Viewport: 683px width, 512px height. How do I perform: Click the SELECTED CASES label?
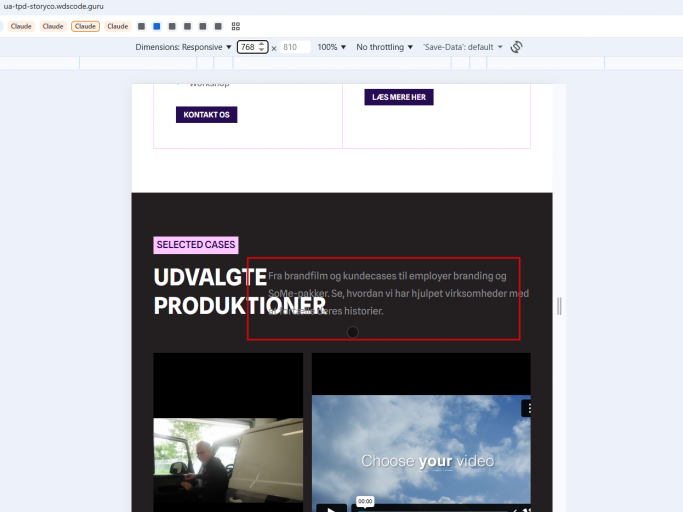click(196, 245)
